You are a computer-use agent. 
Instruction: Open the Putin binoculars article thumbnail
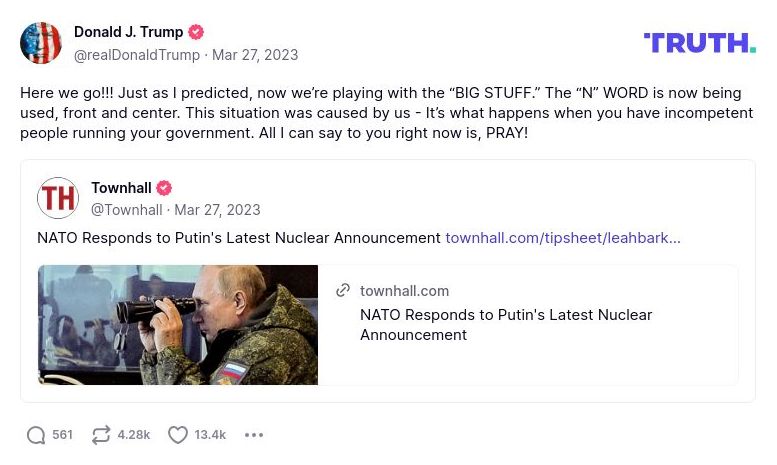click(178, 325)
